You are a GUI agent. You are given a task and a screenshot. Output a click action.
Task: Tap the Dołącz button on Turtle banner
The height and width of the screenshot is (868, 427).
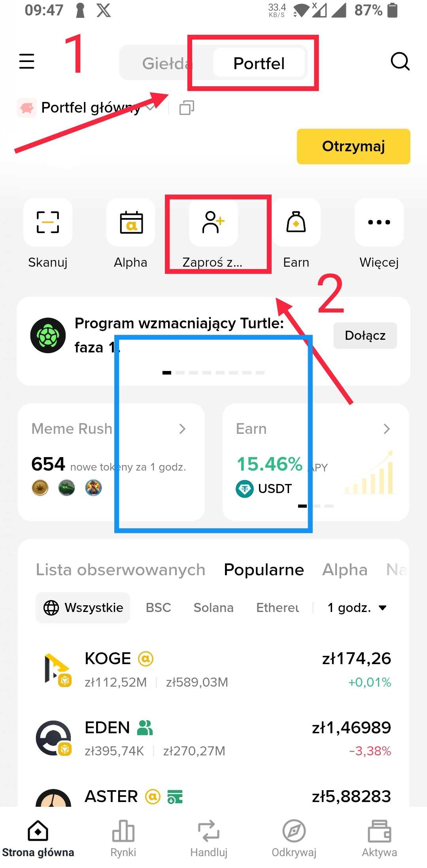pyautogui.click(x=365, y=335)
